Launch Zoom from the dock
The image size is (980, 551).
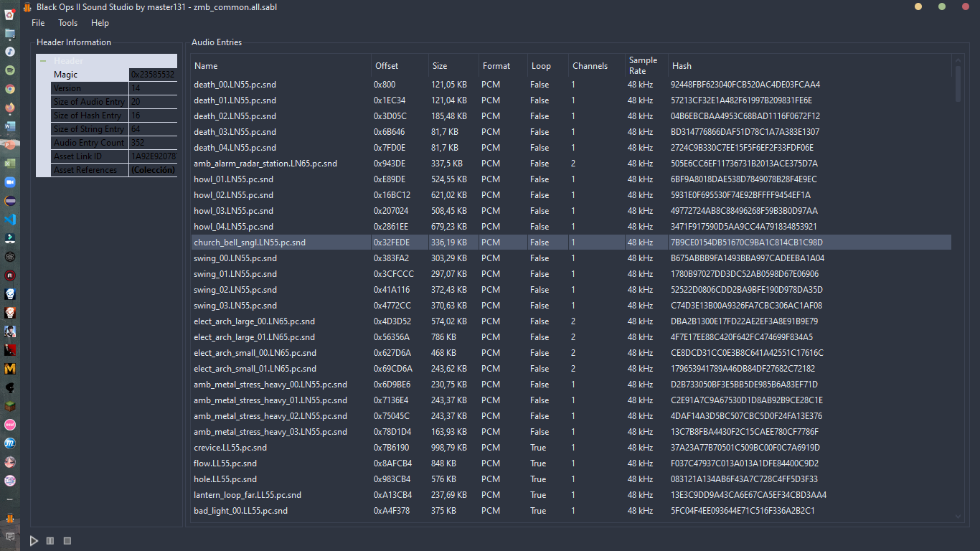coord(10,182)
